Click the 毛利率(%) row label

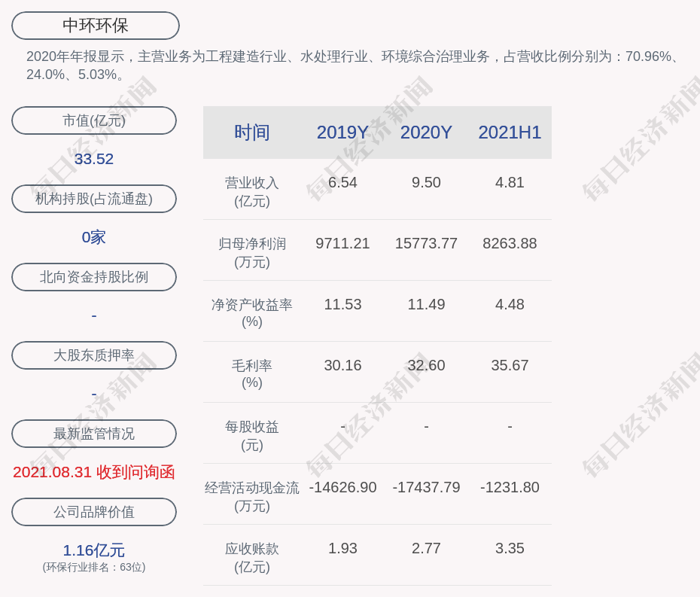tap(252, 374)
